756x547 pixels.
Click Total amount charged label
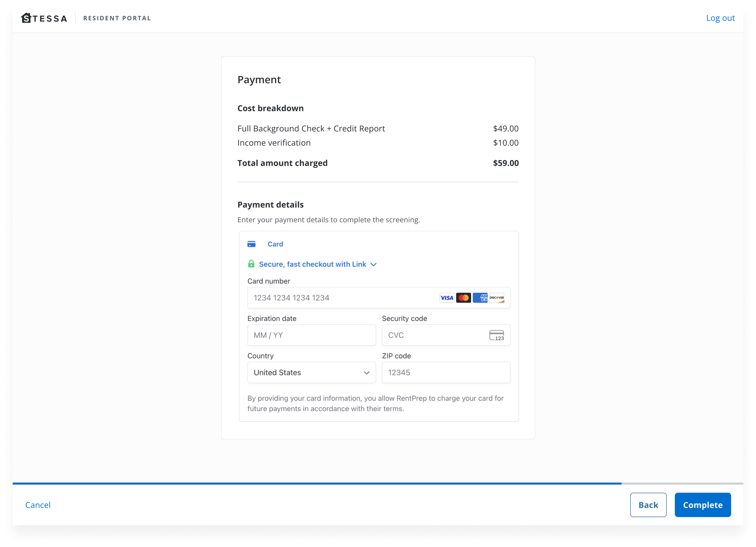point(282,163)
